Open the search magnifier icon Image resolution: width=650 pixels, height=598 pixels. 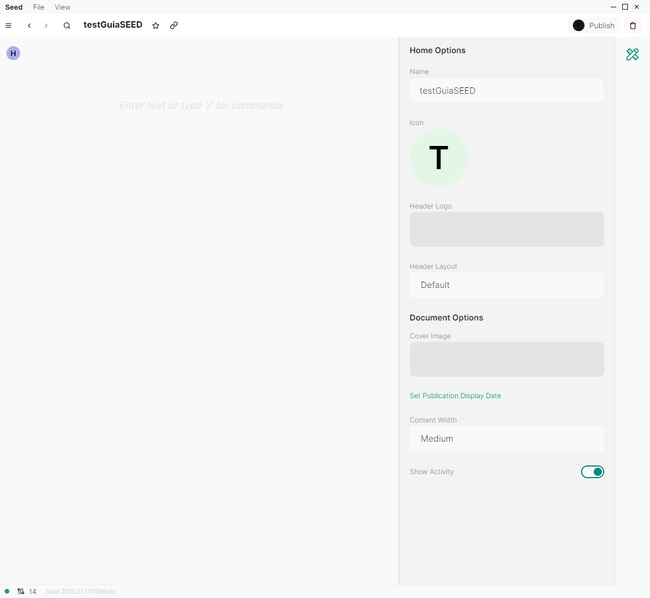coord(67,26)
